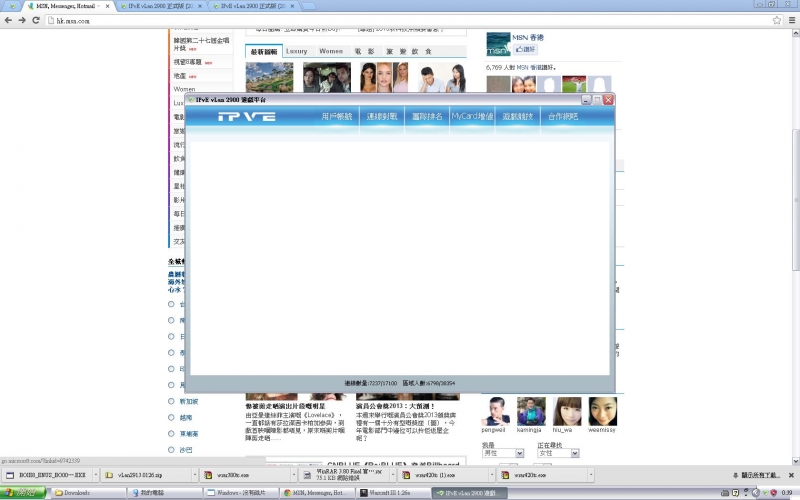Click the clock in the system tray
800x500 pixels.
(787, 493)
